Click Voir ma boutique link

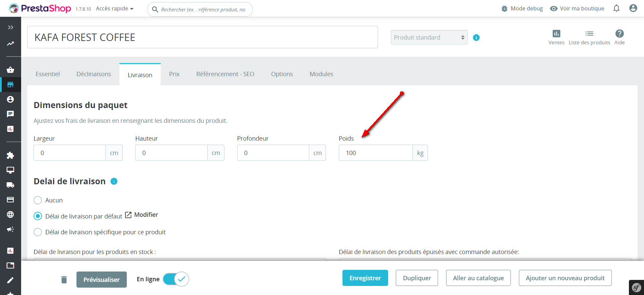point(577,8)
